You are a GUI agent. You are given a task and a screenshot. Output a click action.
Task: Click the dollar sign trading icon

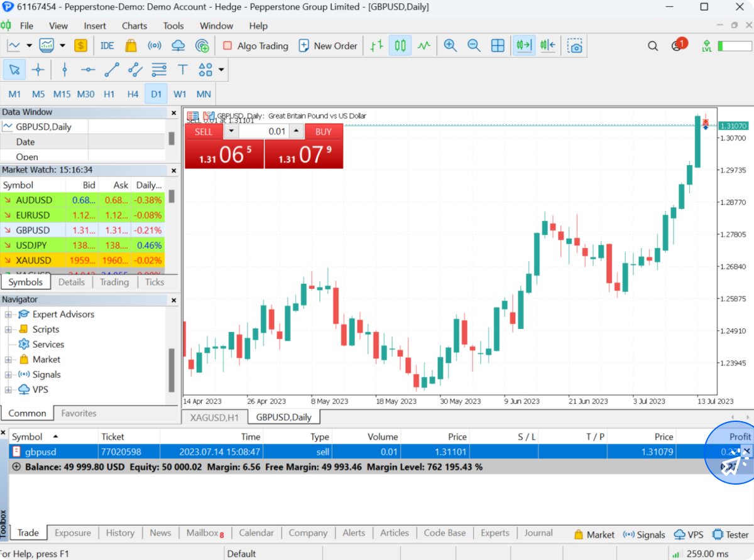point(80,46)
